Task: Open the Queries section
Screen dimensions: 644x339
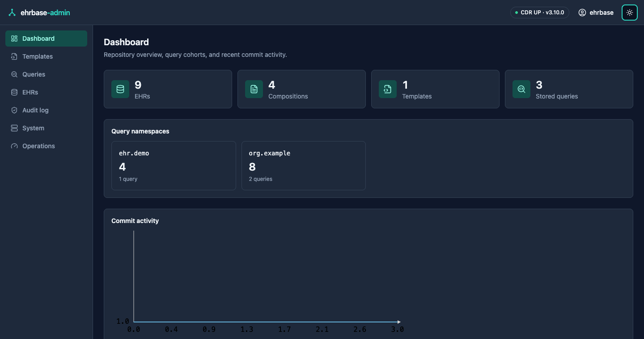Action: (x=46, y=74)
